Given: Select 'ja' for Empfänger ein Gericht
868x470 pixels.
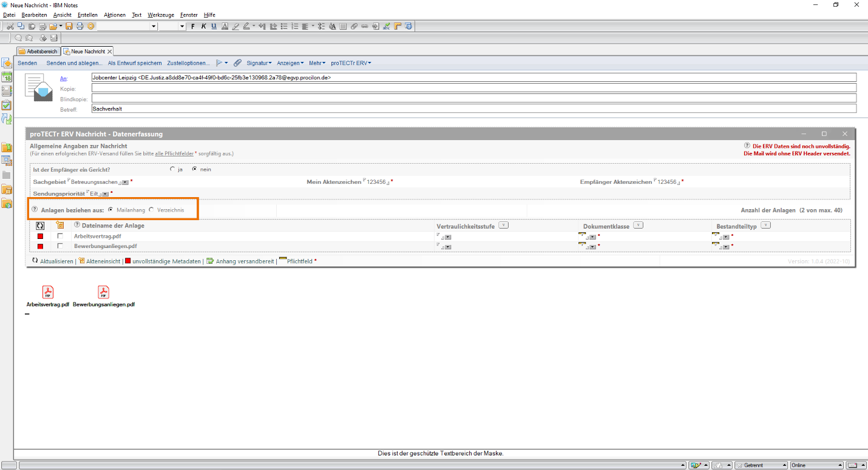Looking at the screenshot, I should point(172,169).
